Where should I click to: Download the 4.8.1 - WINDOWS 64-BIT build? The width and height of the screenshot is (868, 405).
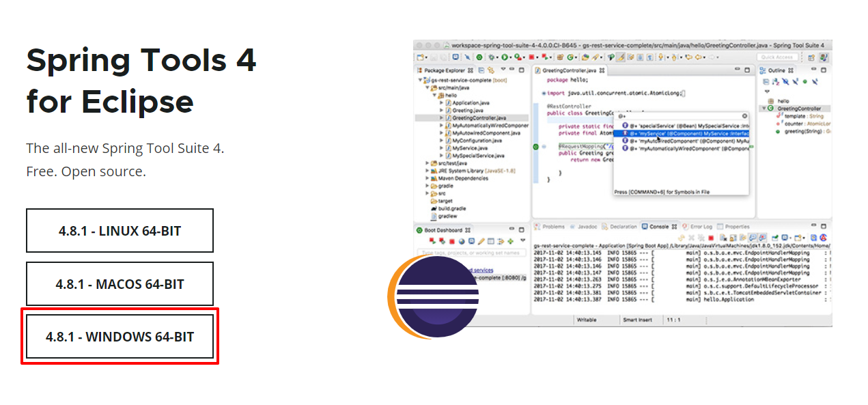(x=120, y=337)
